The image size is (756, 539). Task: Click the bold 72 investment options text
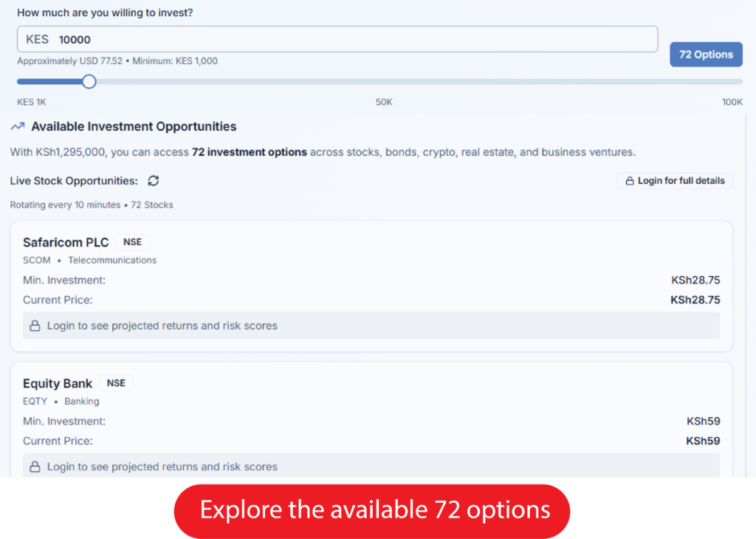(249, 152)
